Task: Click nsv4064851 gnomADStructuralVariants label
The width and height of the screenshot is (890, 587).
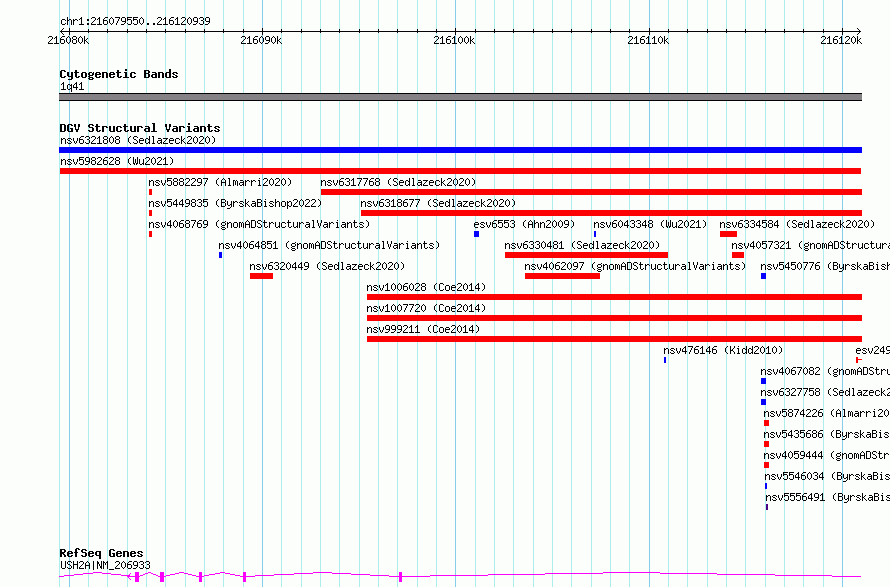Action: click(x=329, y=245)
